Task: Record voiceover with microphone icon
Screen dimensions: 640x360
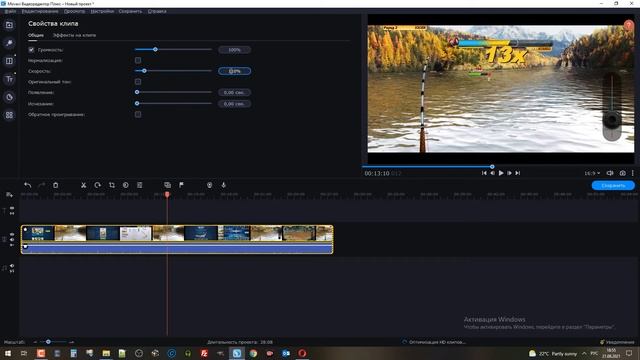Action: (224, 185)
